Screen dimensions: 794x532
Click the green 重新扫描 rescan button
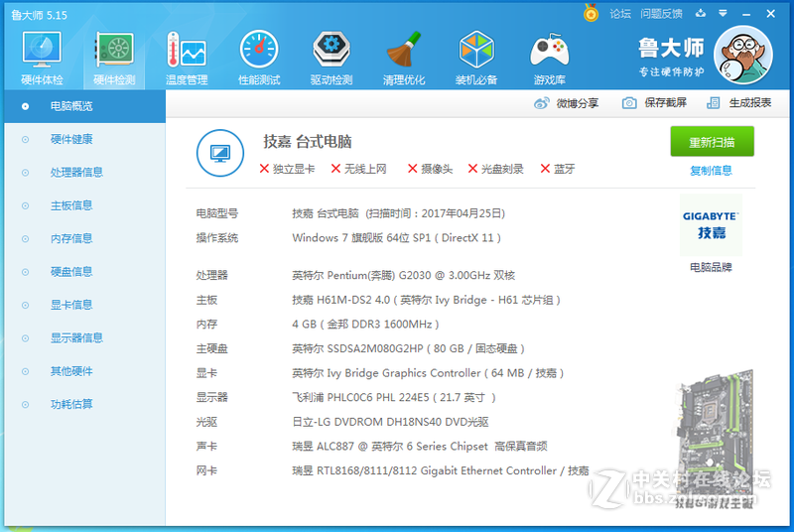click(712, 142)
